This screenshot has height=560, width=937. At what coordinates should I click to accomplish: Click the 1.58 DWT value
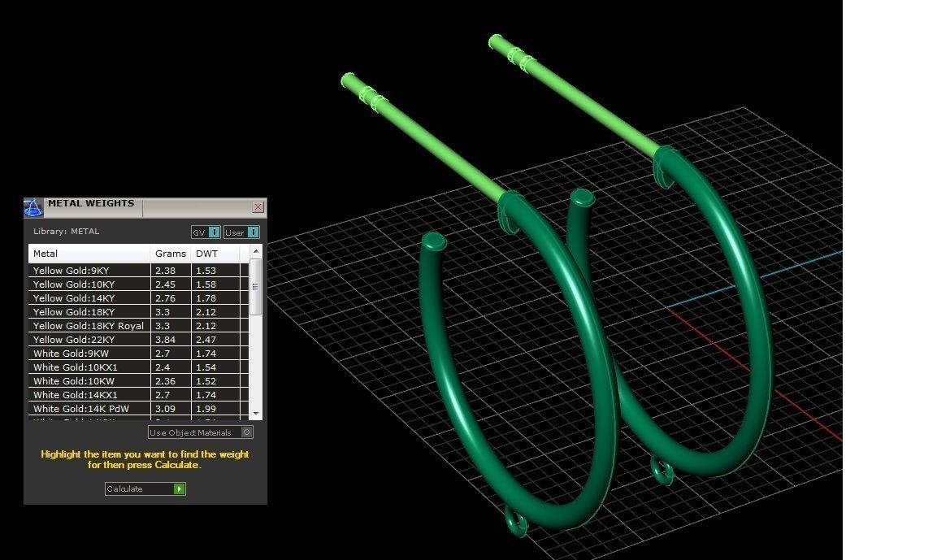coord(206,284)
